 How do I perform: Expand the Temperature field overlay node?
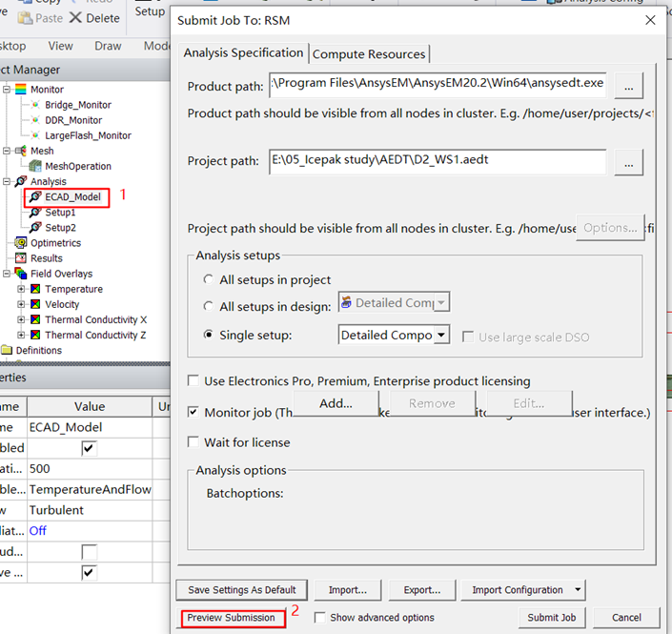point(21,289)
